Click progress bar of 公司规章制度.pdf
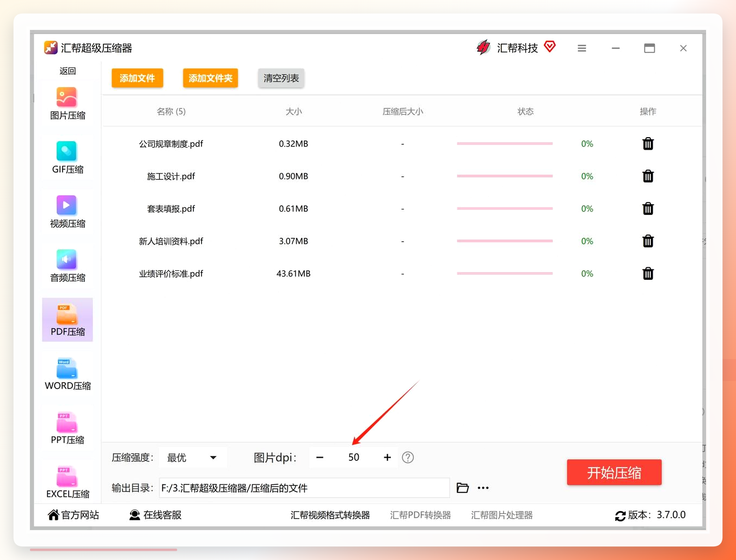 click(x=505, y=144)
